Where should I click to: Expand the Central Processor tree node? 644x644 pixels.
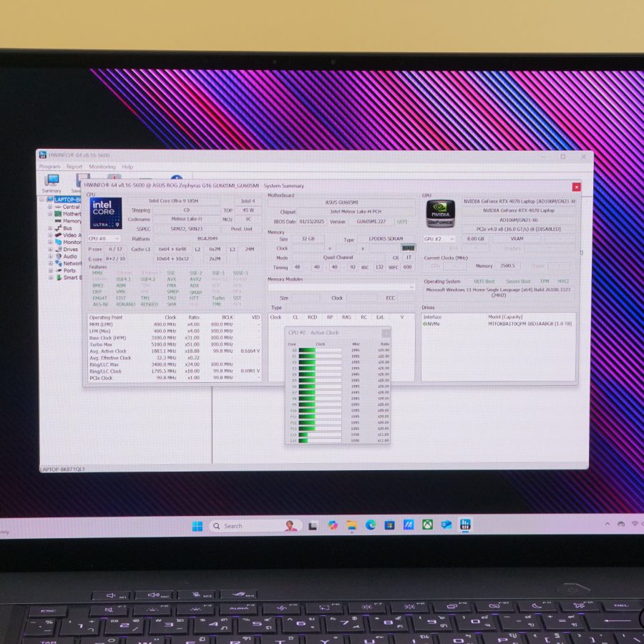tap(50, 207)
